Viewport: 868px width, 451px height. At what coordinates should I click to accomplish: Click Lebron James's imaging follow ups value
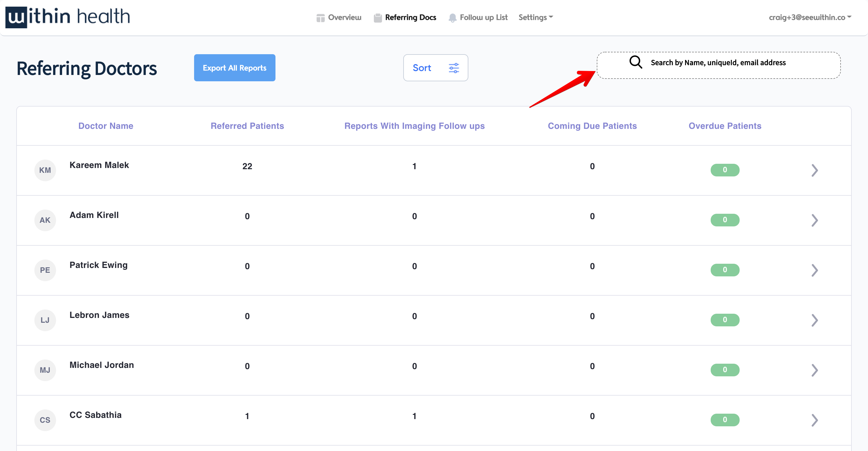(x=414, y=316)
